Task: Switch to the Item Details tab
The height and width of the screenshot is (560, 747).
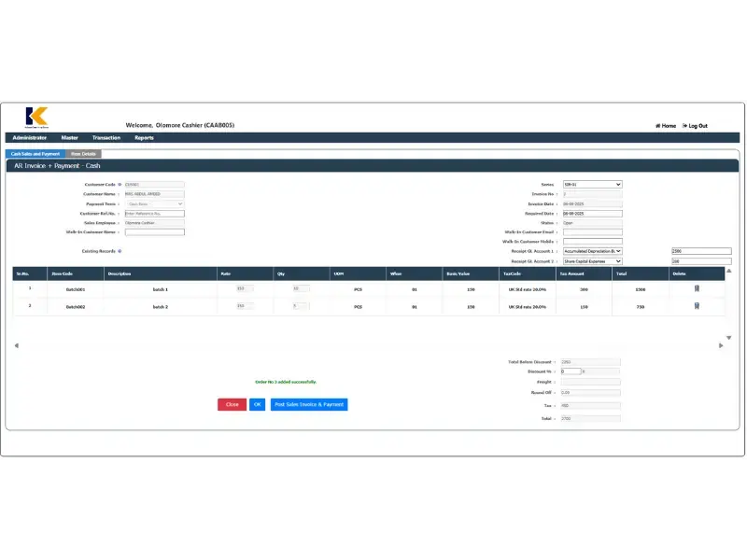Action: pyautogui.click(x=84, y=153)
